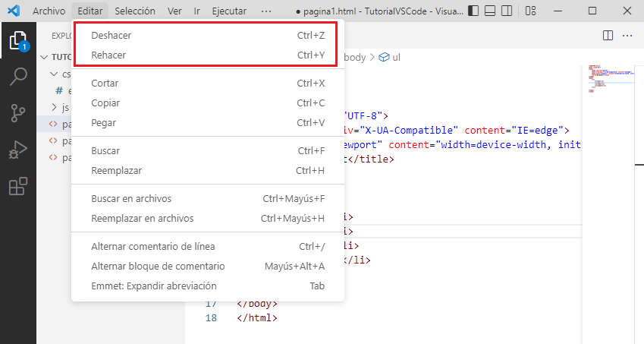Open the Explorer view in the activity bar
The image size is (644, 344).
coord(18,41)
